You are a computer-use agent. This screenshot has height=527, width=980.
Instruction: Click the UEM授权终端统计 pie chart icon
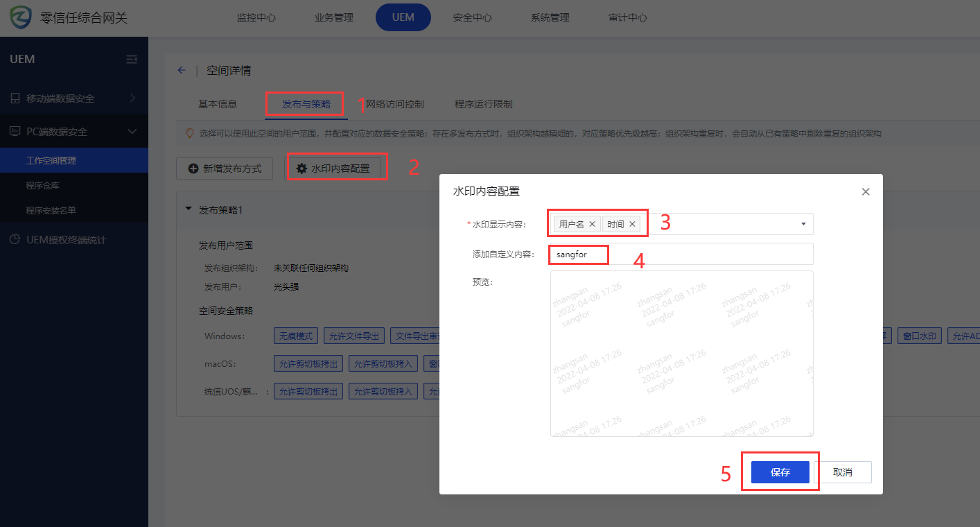tap(15, 240)
